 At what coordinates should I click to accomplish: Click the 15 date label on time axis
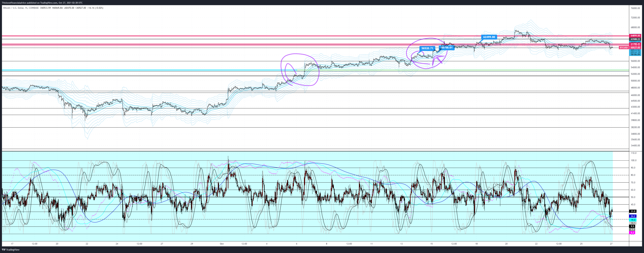click(x=432, y=244)
